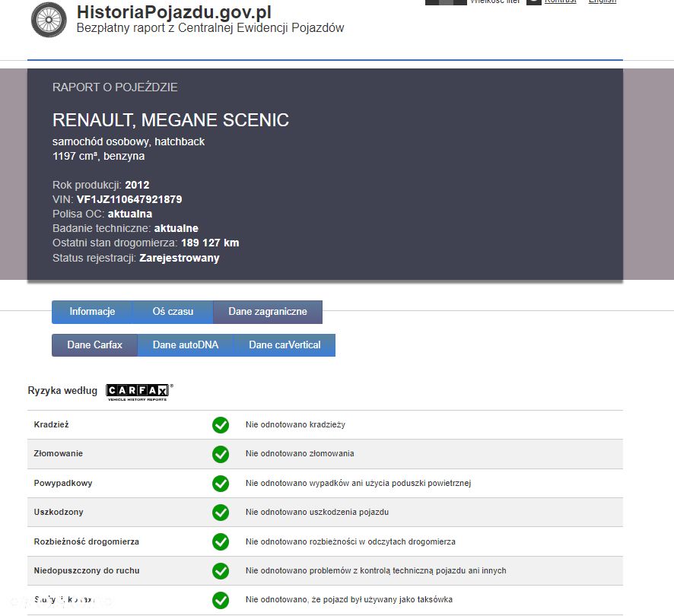The image size is (674, 616).
Task: Click text Nie odnotowano złomowania
Action: coord(300,453)
